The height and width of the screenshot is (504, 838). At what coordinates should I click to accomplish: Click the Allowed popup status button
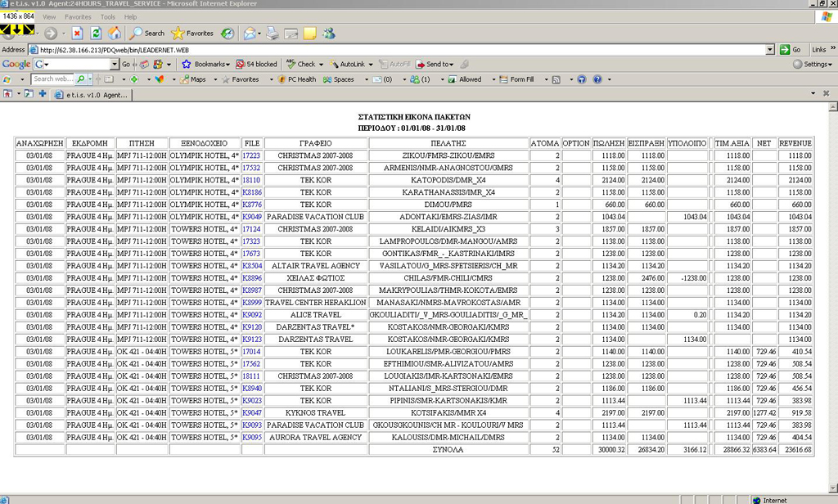tap(465, 79)
